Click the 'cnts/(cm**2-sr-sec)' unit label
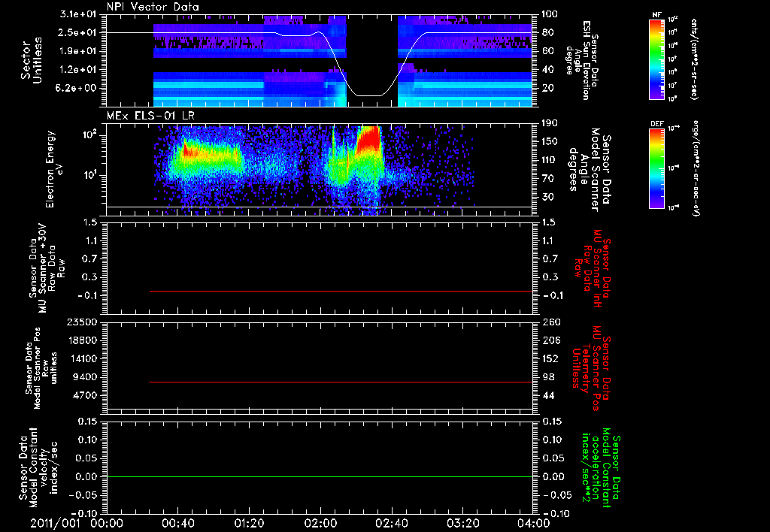The image size is (770, 532). coord(694,59)
